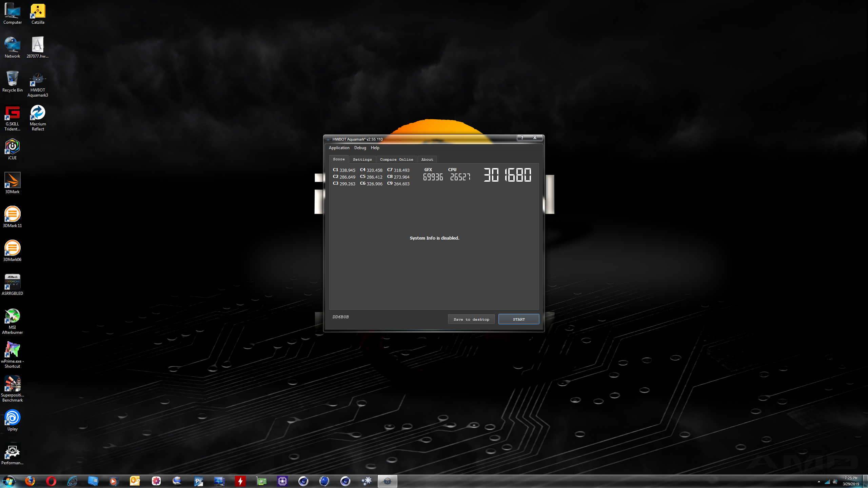Select the ASRRGBLED desktop shortcut
Image resolution: width=868 pixels, height=488 pixels.
point(13,285)
